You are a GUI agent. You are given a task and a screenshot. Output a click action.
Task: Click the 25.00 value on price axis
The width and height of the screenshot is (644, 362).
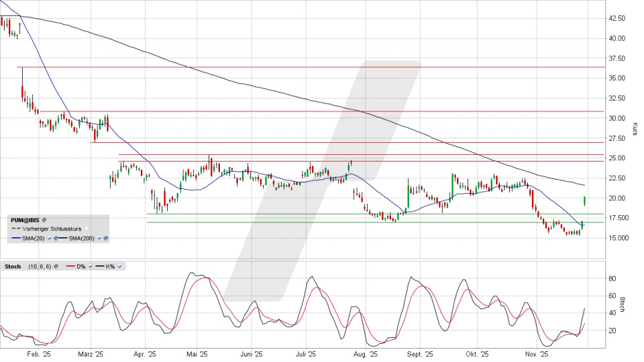point(617,158)
